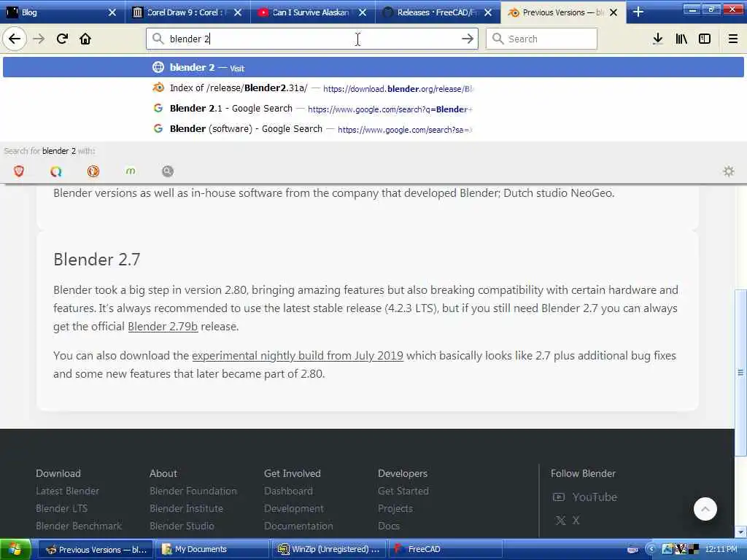
Task: Close the Blog tab
Action: 112,12
